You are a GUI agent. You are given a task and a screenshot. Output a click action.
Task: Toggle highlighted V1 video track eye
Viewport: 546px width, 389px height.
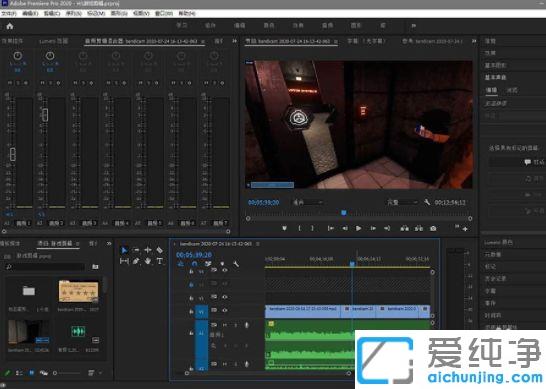225,310
